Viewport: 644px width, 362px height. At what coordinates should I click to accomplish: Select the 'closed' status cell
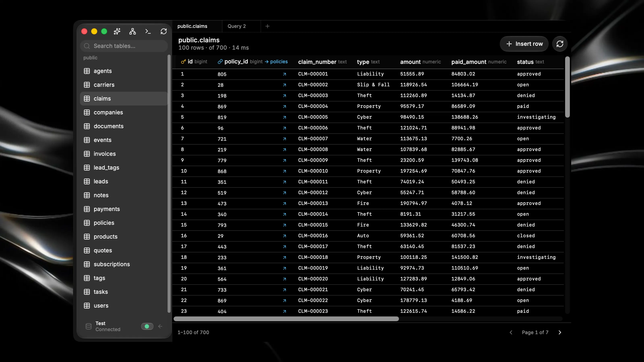click(x=526, y=236)
